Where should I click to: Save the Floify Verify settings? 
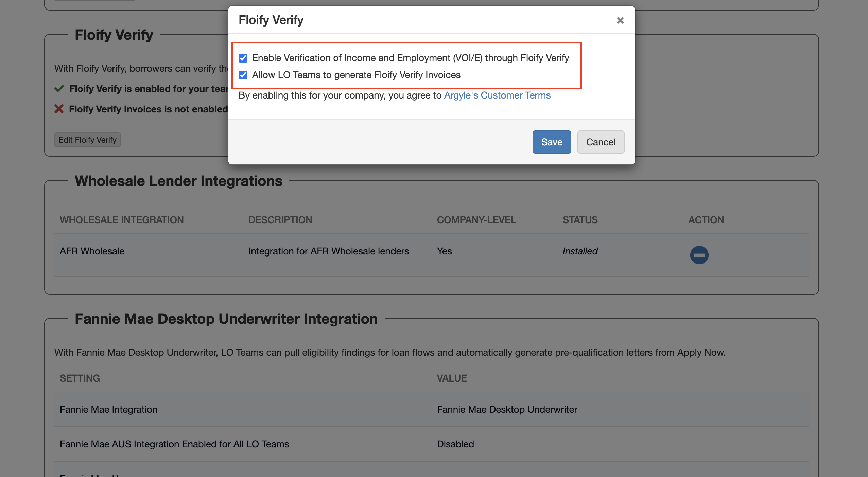pyautogui.click(x=551, y=142)
